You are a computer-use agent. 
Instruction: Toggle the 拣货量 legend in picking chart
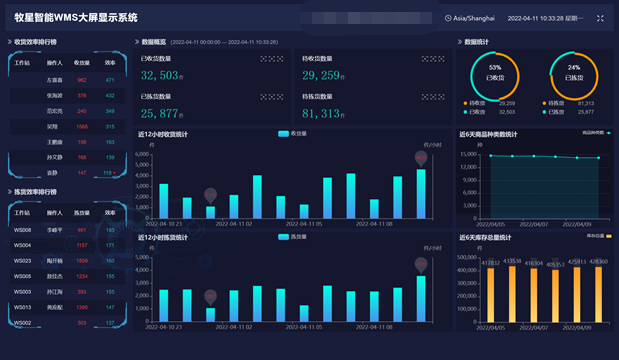pyautogui.click(x=293, y=237)
